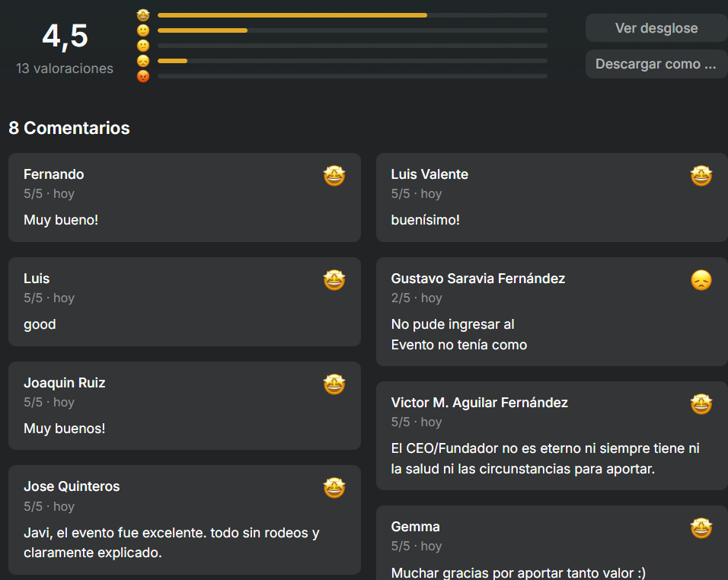Viewport: 728px width, 580px height.
Task: Click star-eyed emoji on Joaquin Ruiz's comment
Action: (x=334, y=385)
